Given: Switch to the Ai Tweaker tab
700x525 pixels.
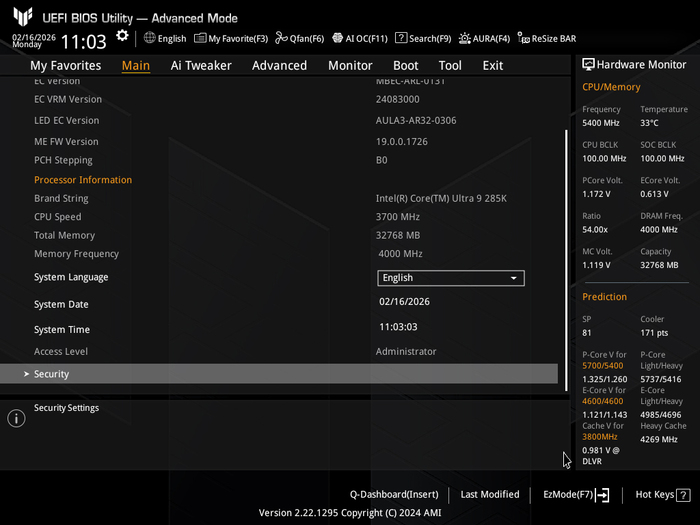Looking at the screenshot, I should click(x=201, y=65).
